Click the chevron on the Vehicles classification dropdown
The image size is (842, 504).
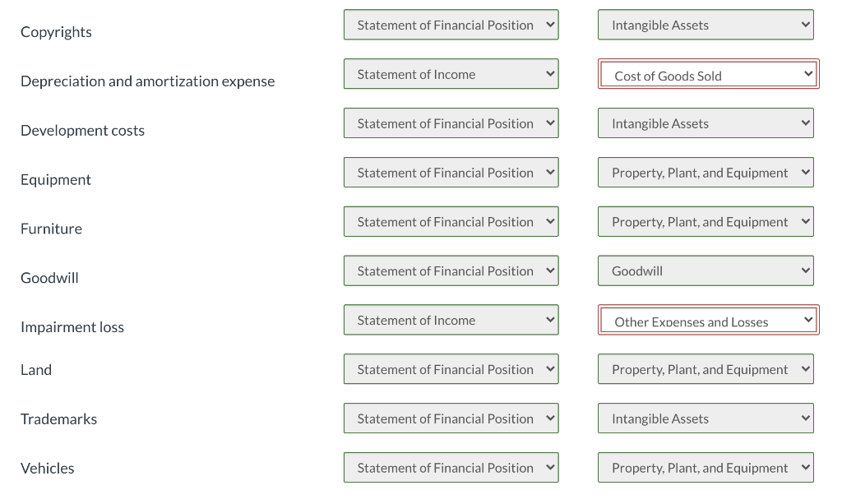tap(804, 467)
